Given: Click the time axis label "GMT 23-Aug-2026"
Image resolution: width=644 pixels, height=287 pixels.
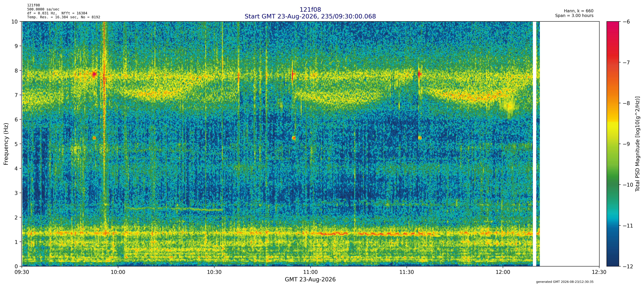Looking at the screenshot, I should point(310,280).
